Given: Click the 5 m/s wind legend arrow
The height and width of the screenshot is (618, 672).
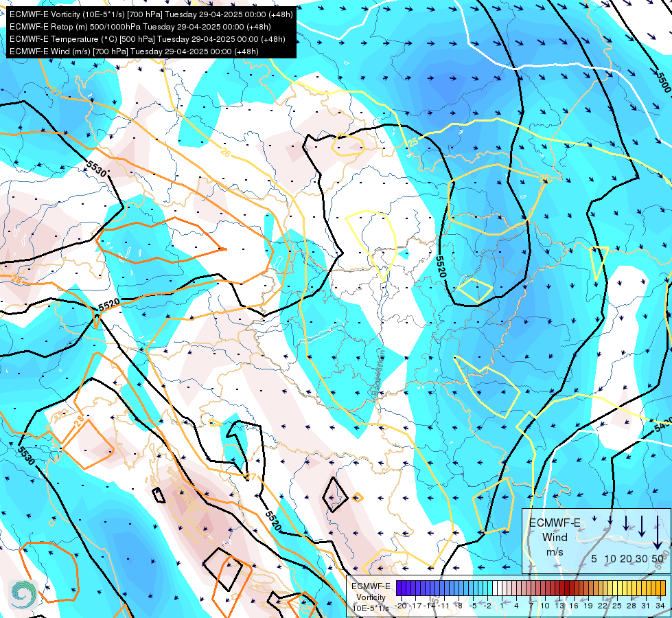Looking at the screenshot, I should pos(594,519).
